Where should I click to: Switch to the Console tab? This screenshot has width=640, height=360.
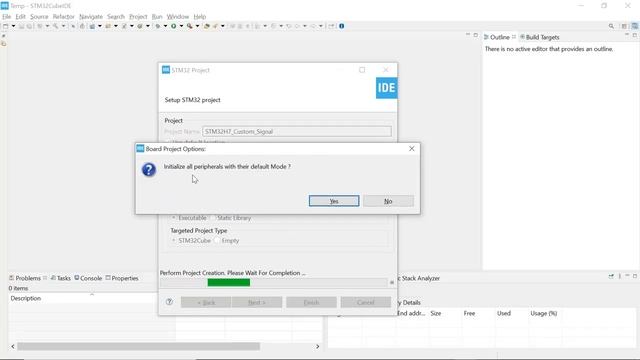click(88, 278)
